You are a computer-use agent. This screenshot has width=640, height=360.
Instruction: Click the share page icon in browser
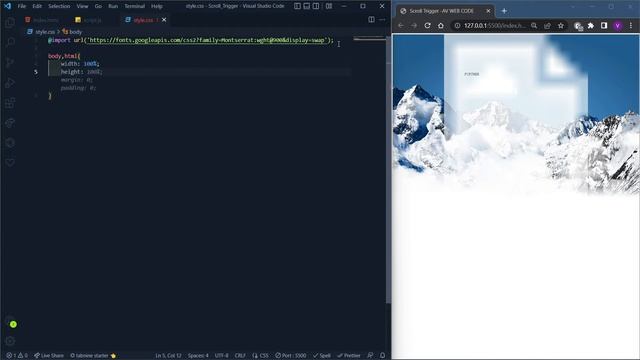coord(547,25)
